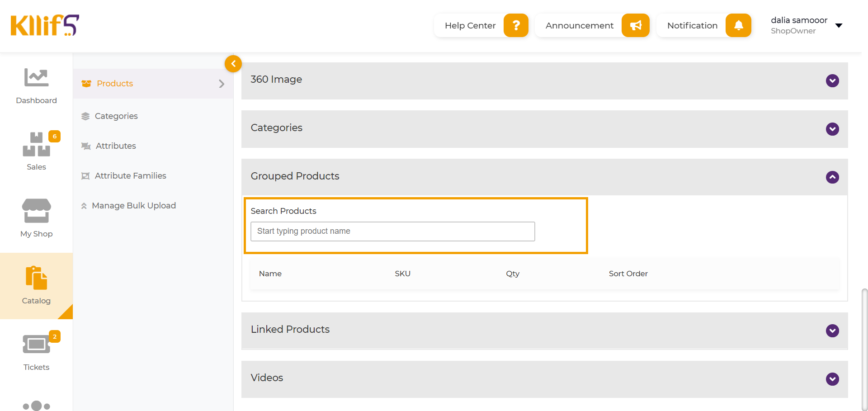Expand the Videos section
The height and width of the screenshot is (411, 868).
[x=832, y=379]
